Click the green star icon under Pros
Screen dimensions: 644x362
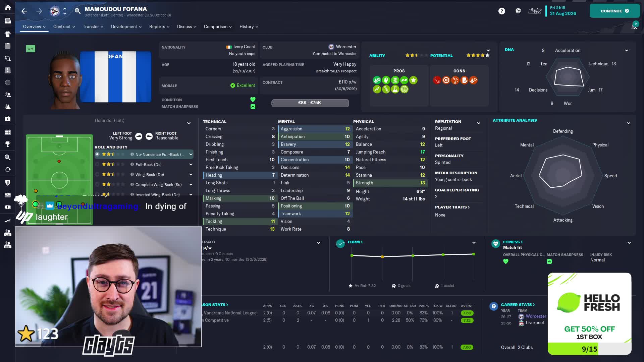tap(413, 80)
